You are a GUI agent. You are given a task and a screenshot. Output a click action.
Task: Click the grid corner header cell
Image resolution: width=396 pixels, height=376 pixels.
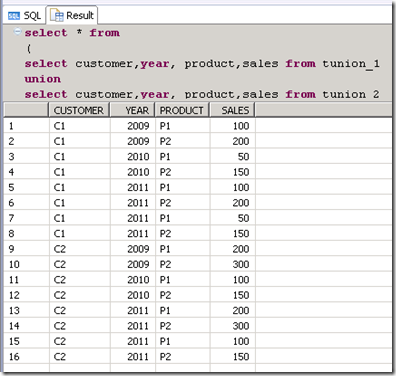click(26, 110)
